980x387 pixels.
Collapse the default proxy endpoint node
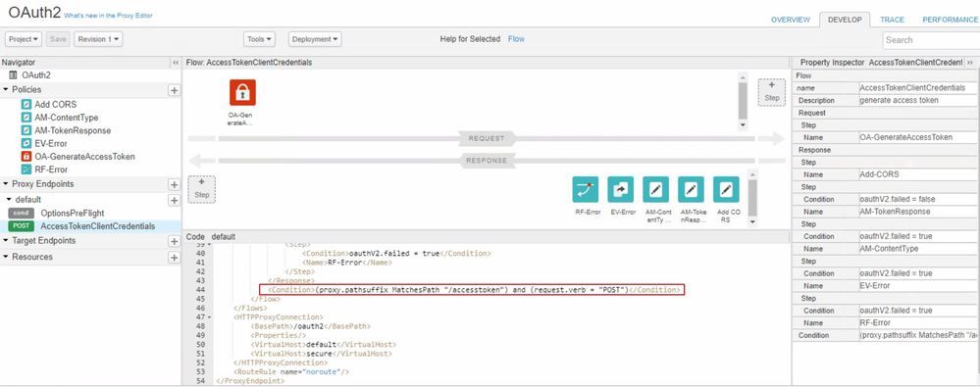pos(9,200)
